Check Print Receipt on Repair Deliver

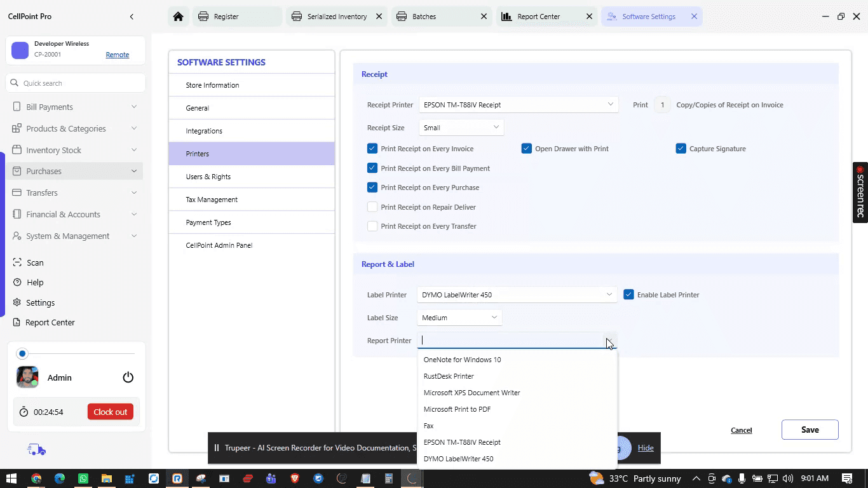coord(372,207)
